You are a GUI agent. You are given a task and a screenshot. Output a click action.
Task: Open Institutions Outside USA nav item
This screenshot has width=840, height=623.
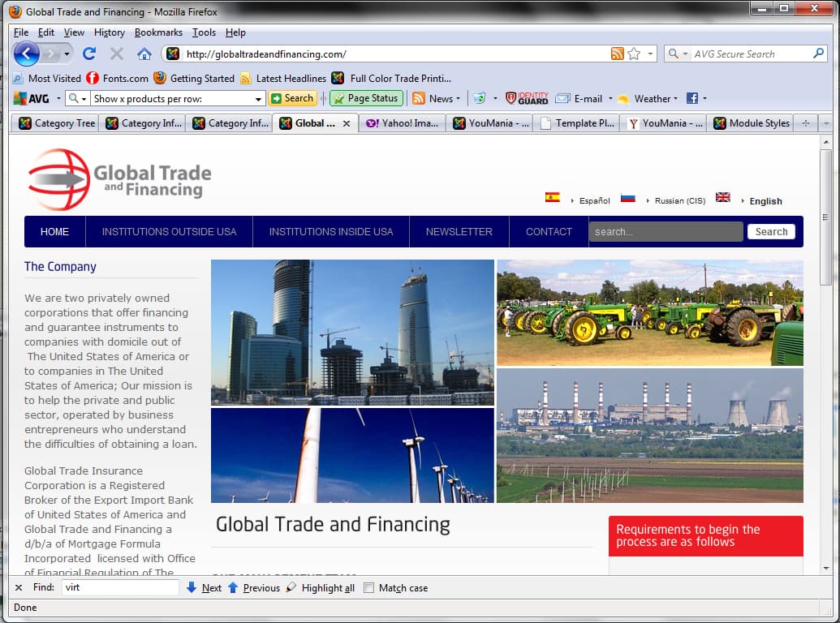[169, 232]
